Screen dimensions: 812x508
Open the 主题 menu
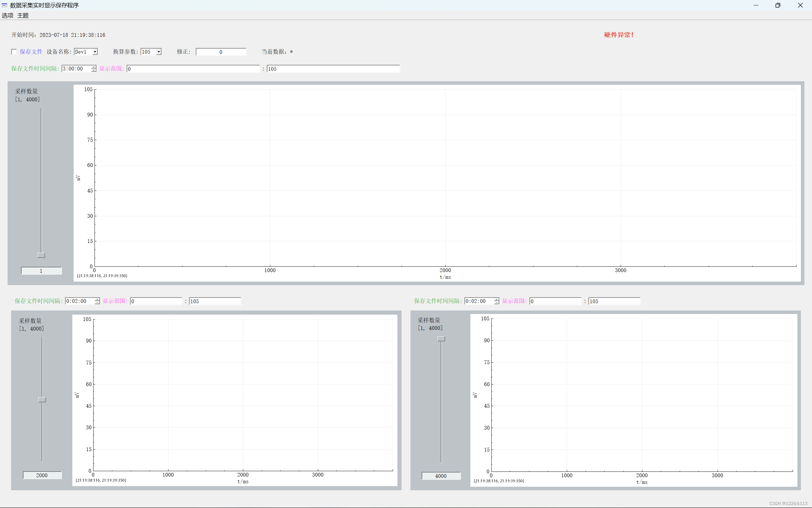[x=23, y=16]
